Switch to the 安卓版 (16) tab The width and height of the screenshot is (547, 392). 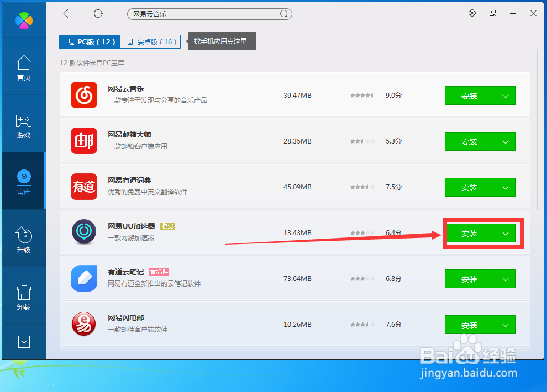coord(151,42)
